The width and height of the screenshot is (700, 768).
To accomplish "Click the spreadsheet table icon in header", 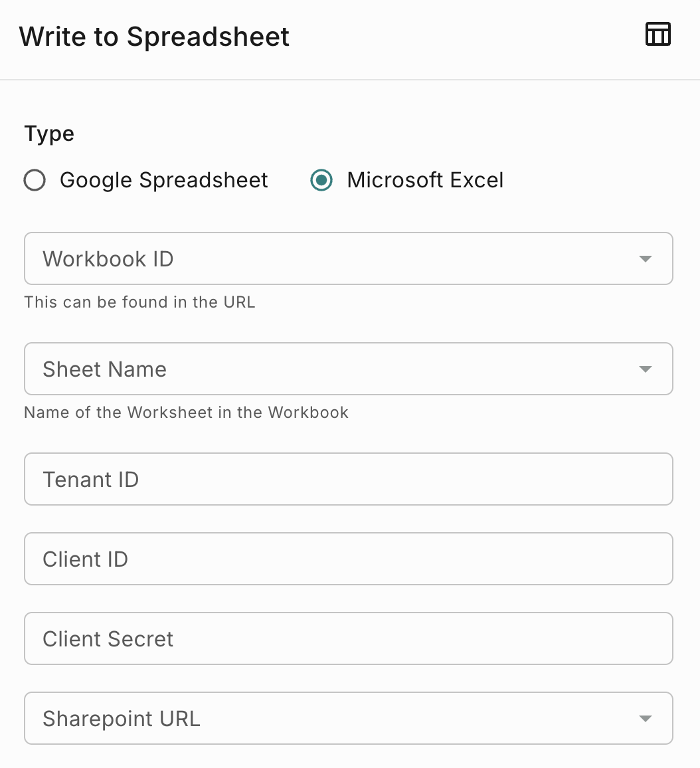I will tap(658, 35).
